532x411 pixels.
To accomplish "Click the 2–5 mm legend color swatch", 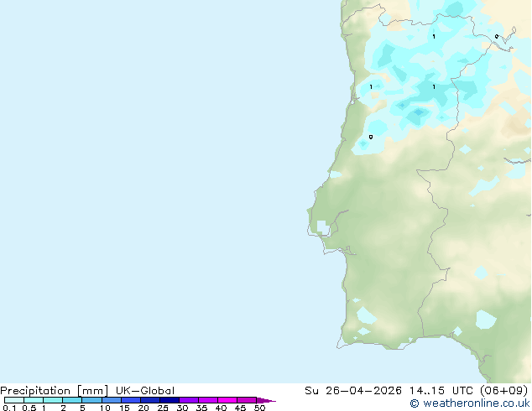I will pos(72,400).
